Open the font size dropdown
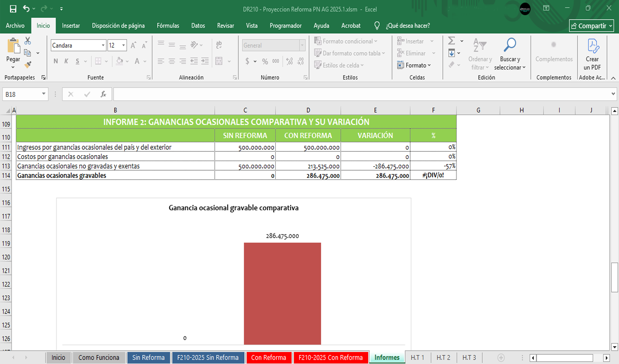Viewport: 619px width, 364px height. point(124,45)
